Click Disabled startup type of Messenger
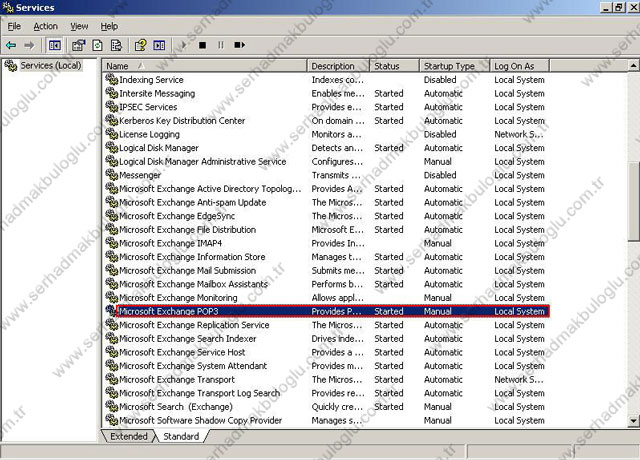The height and width of the screenshot is (460, 640). [440, 175]
